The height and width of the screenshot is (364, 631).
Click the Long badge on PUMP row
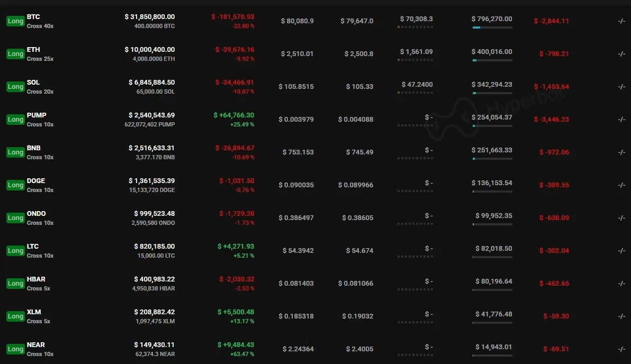[x=15, y=120]
